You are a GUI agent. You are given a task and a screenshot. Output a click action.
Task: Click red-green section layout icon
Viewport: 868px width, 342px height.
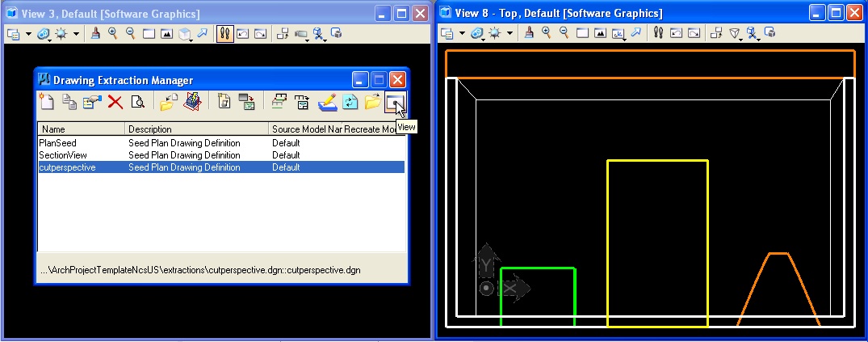pyautogui.click(x=279, y=101)
